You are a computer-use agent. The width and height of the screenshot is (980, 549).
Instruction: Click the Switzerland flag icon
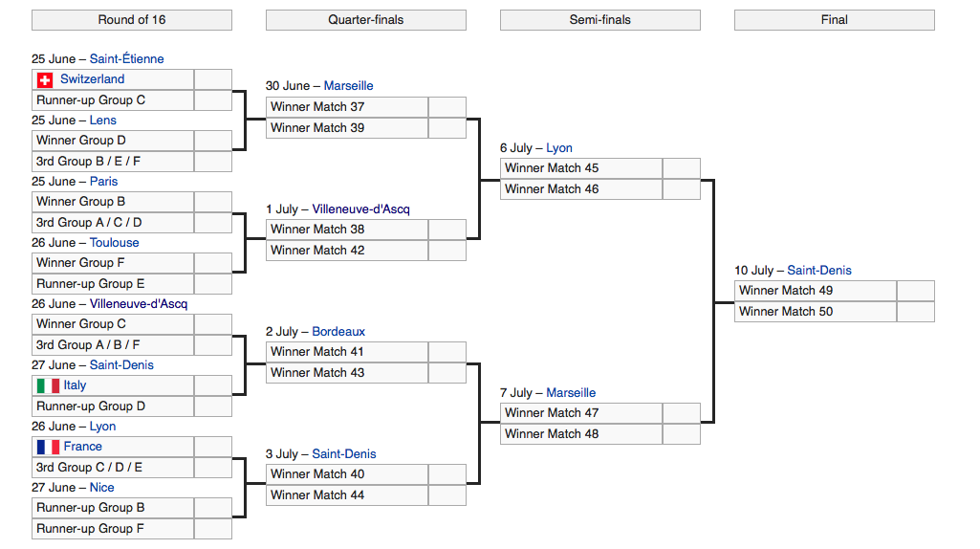(x=45, y=80)
